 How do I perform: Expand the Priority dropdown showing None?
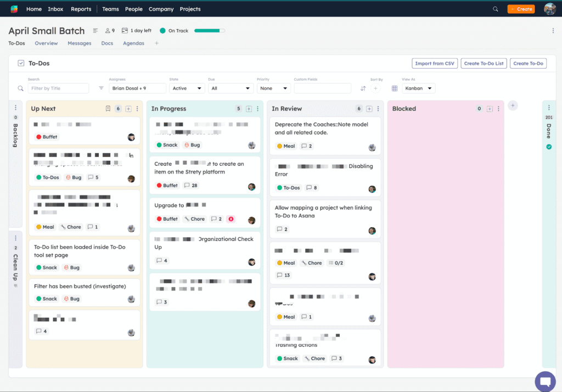tap(273, 88)
